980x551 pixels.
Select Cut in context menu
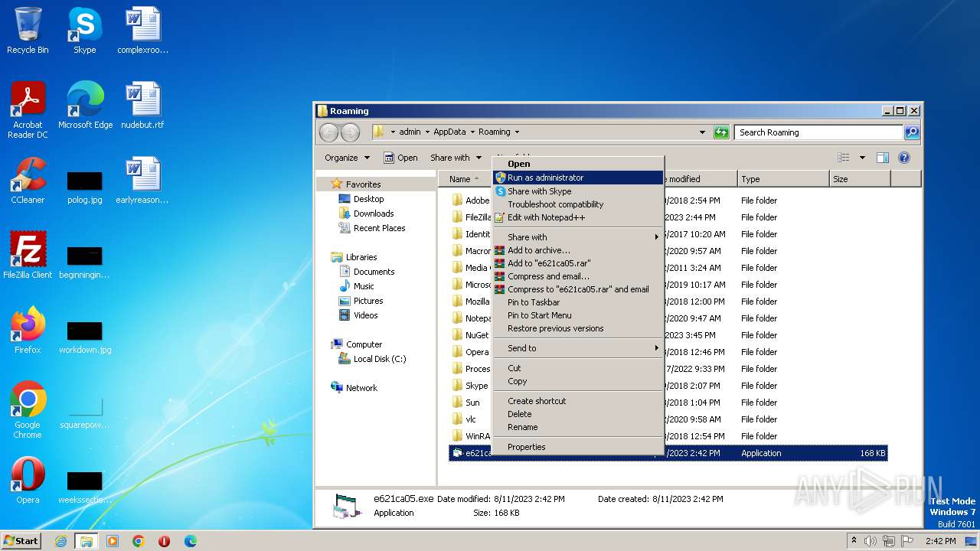click(578, 368)
